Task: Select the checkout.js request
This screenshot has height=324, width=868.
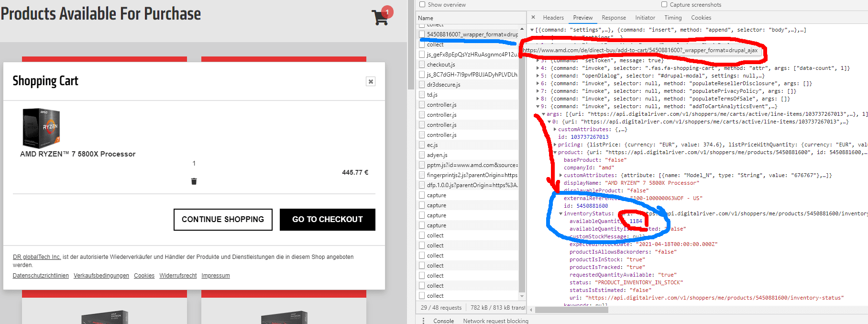Action: pyautogui.click(x=468, y=65)
